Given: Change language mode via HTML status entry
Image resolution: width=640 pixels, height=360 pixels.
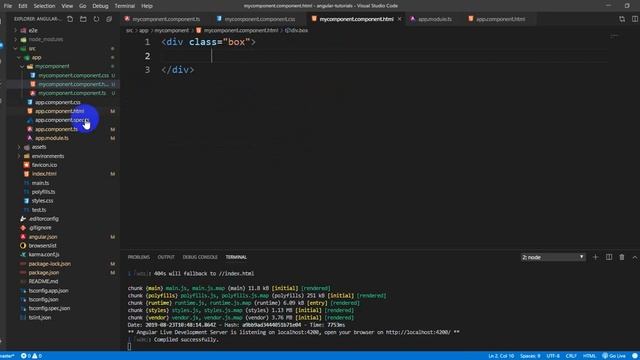Looking at the screenshot, I should click(589, 356).
